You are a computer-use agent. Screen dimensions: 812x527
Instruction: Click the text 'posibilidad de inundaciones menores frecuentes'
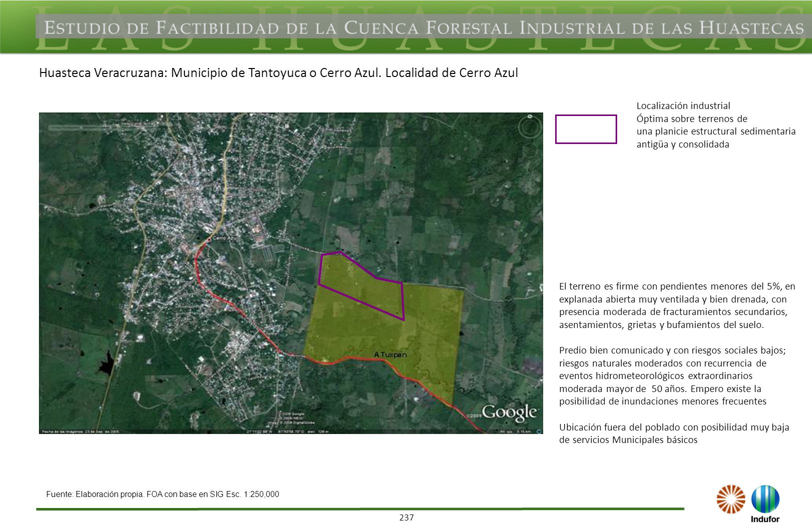pos(663,401)
